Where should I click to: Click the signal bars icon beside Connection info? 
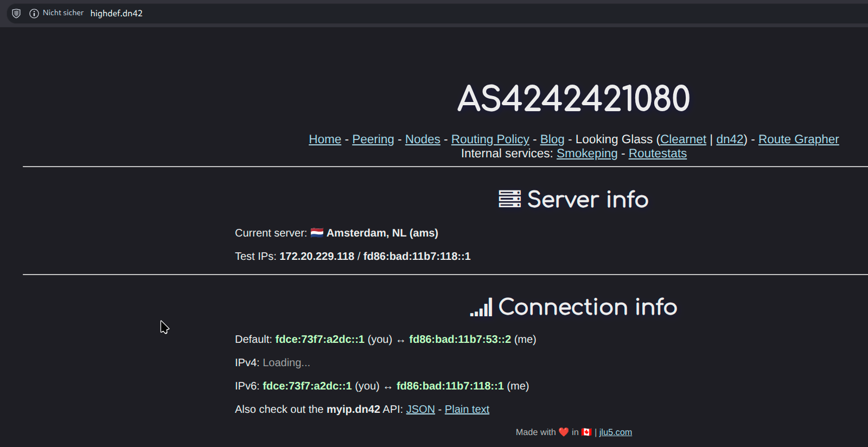(481, 307)
